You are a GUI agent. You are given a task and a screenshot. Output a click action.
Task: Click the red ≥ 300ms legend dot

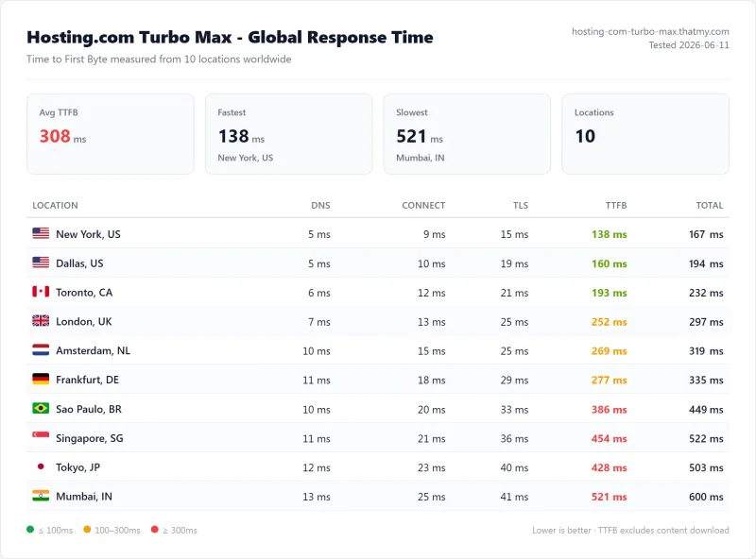pyautogui.click(x=154, y=530)
